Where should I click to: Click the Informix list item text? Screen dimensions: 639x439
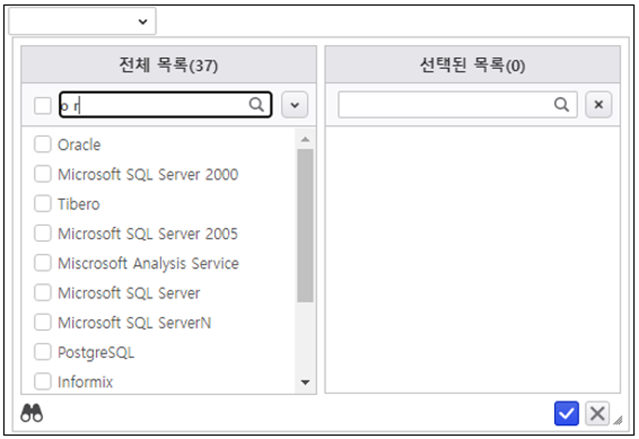click(85, 382)
